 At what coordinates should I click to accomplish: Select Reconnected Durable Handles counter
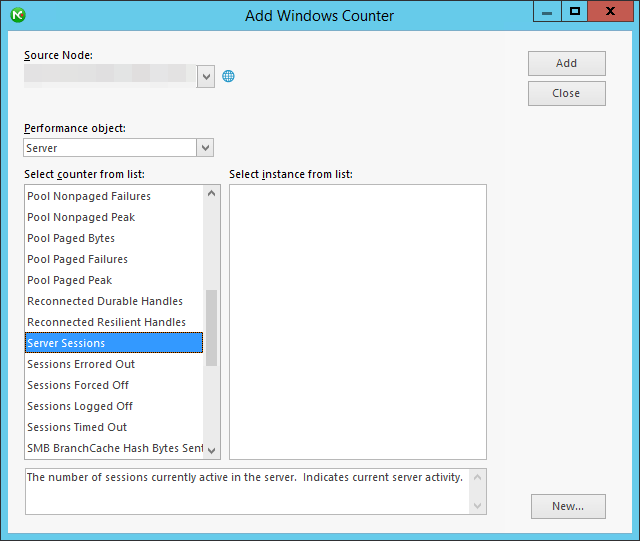click(x=114, y=301)
